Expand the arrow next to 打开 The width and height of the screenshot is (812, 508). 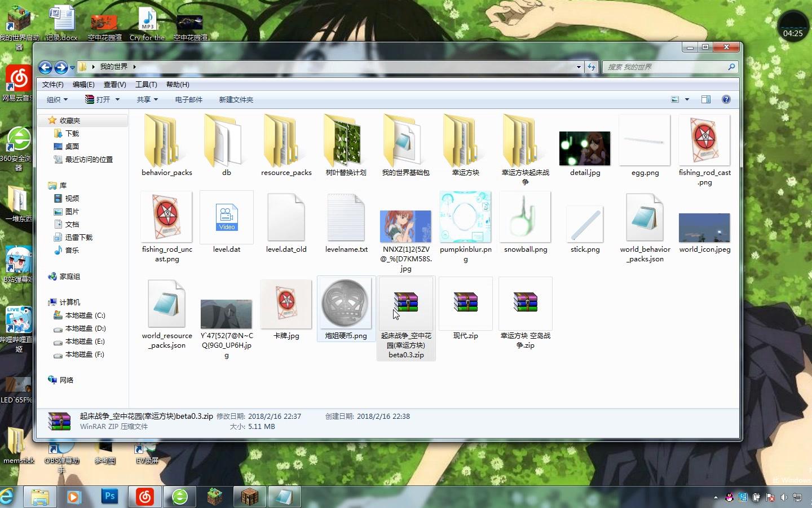tap(117, 99)
